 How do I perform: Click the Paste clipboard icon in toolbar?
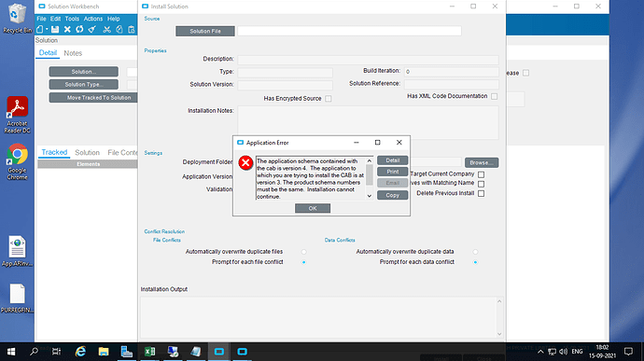pos(132,29)
